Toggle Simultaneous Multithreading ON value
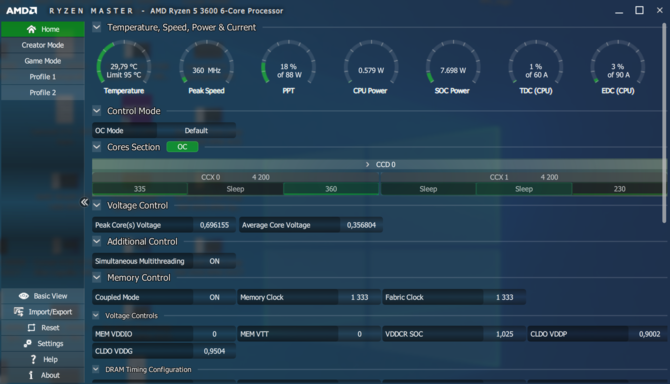This screenshot has width=670, height=384. click(x=214, y=261)
